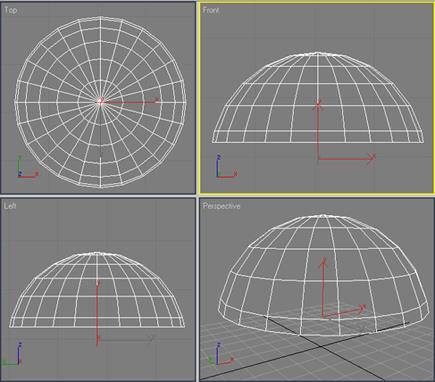Image resolution: width=435 pixels, height=382 pixels.
Task: Click the red horizontal gizmo arrow in Perspective viewport
Action: [345, 311]
